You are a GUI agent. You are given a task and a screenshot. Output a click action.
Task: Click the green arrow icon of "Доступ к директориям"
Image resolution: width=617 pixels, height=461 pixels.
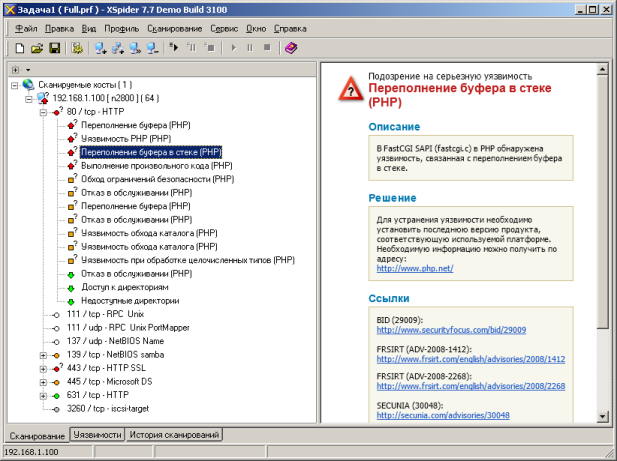71,288
